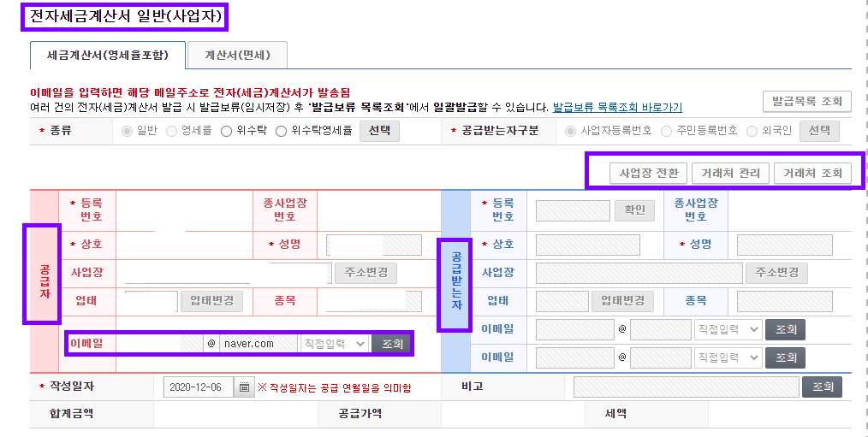This screenshot has height=437, width=868.
Task: Click recipient 주소변경 button
Action: 776,273
